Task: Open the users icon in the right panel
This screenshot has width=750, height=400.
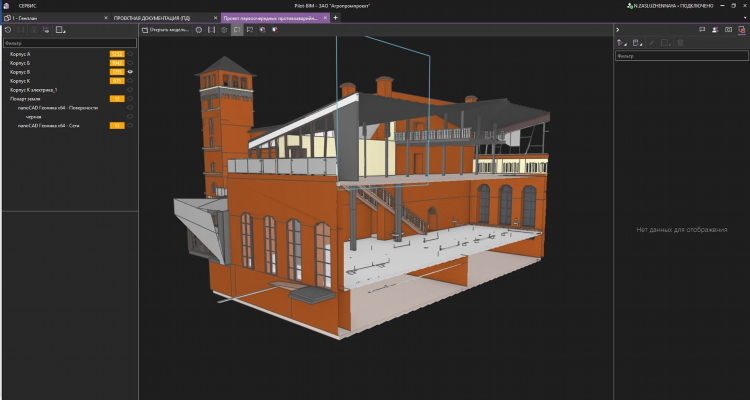Action: [715, 29]
